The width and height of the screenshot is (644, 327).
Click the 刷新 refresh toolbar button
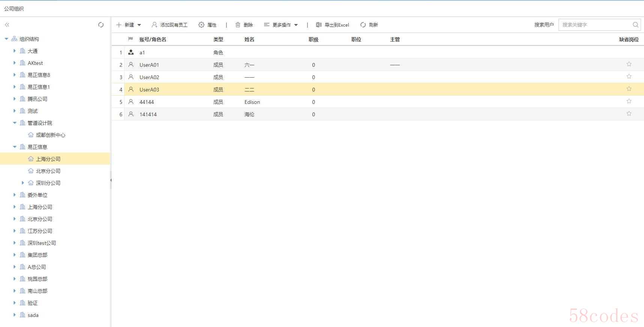(369, 25)
